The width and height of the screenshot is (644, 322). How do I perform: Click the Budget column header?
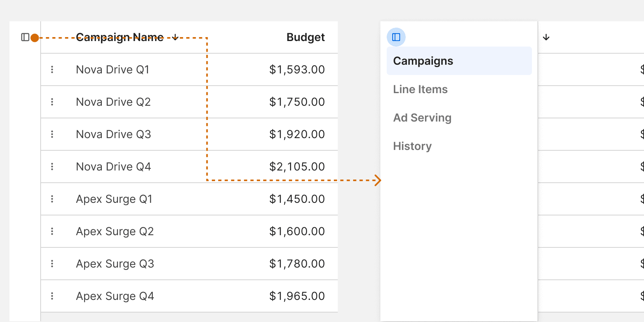click(305, 37)
